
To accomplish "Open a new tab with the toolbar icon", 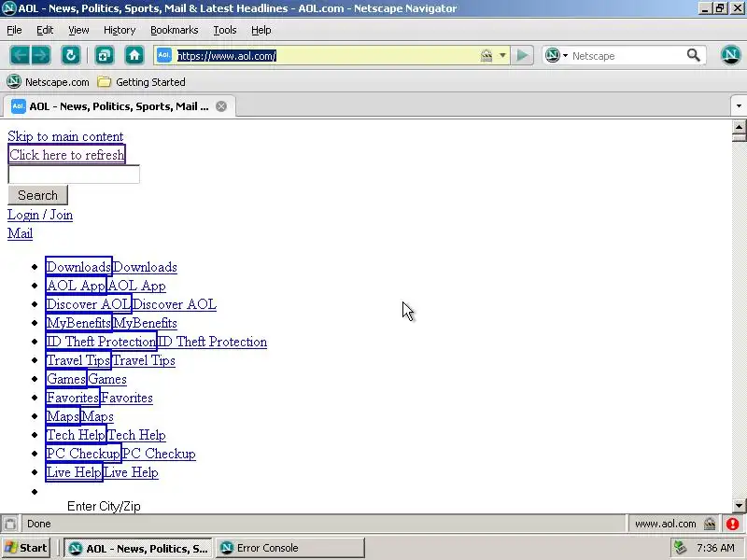I will tap(105, 56).
